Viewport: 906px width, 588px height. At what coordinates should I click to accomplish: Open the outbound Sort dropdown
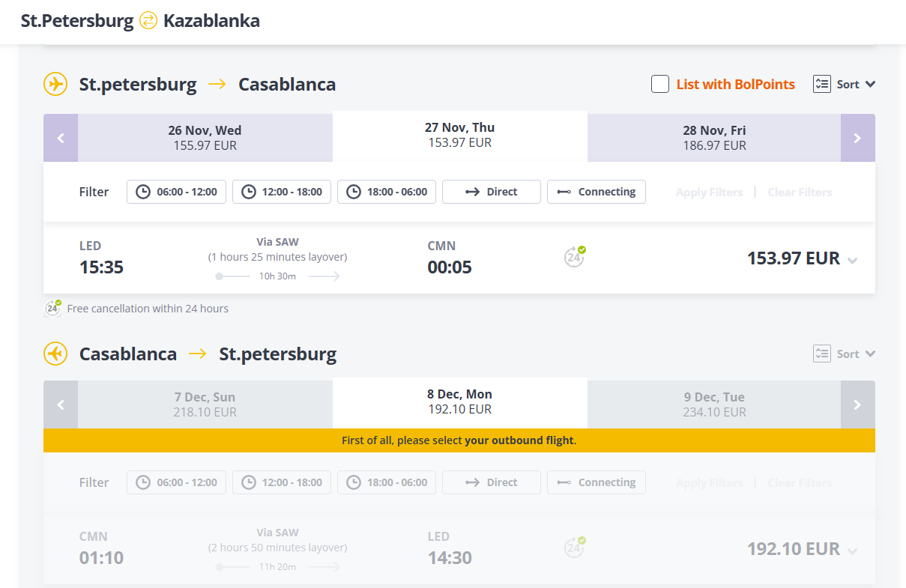(x=845, y=84)
